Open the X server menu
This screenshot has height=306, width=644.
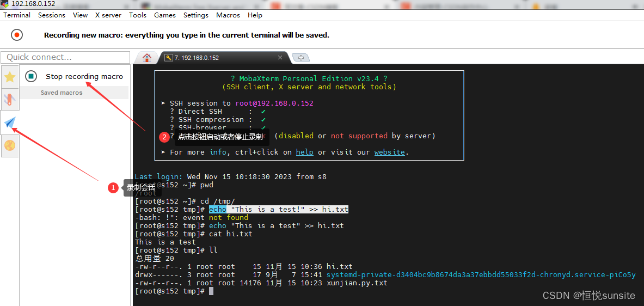tap(108, 15)
